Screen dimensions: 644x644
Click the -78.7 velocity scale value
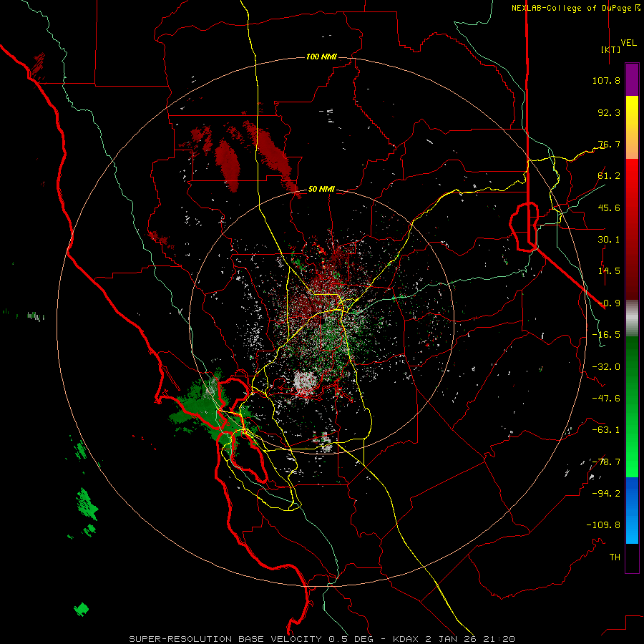(606, 462)
